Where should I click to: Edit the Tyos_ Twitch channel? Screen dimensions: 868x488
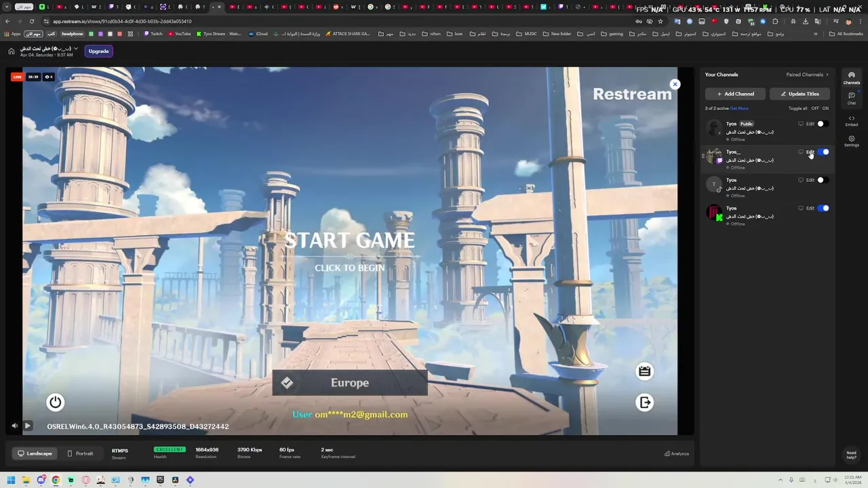pos(810,152)
